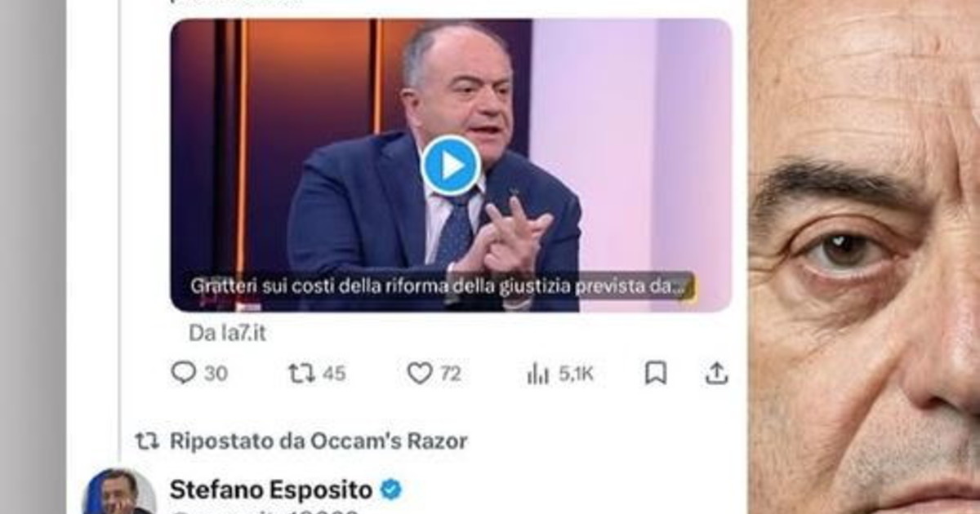Click the 5,1K views count
The height and width of the screenshot is (514, 980).
click(576, 374)
